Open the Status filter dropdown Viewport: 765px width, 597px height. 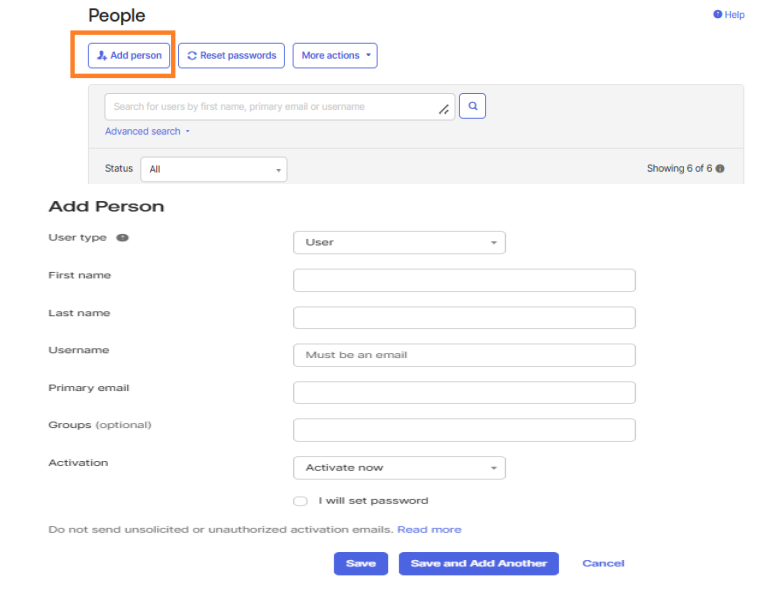213,170
